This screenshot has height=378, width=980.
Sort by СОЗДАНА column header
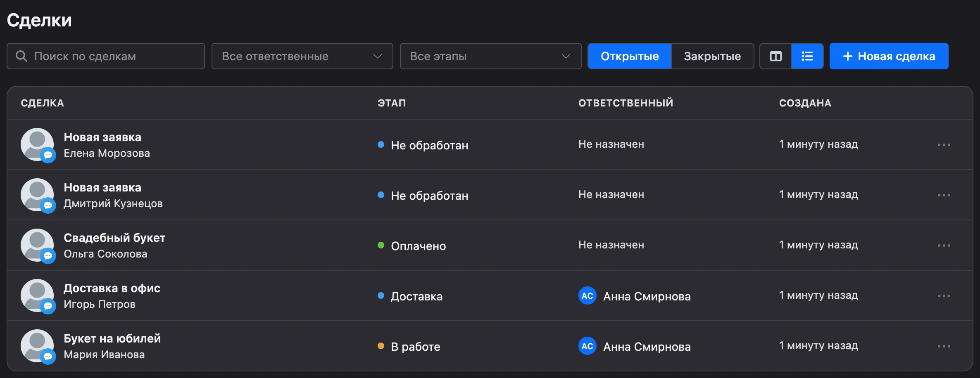tap(805, 103)
